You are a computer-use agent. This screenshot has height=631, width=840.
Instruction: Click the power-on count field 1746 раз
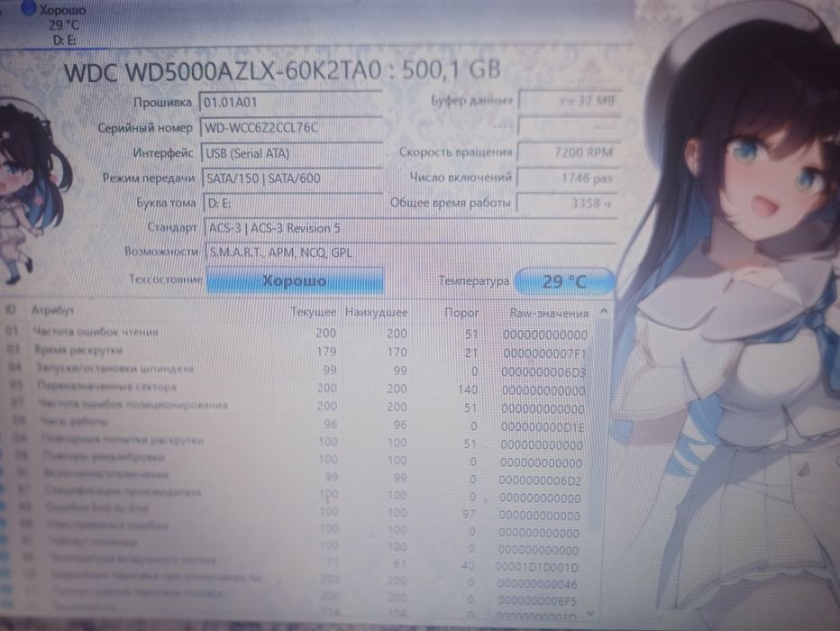(567, 178)
